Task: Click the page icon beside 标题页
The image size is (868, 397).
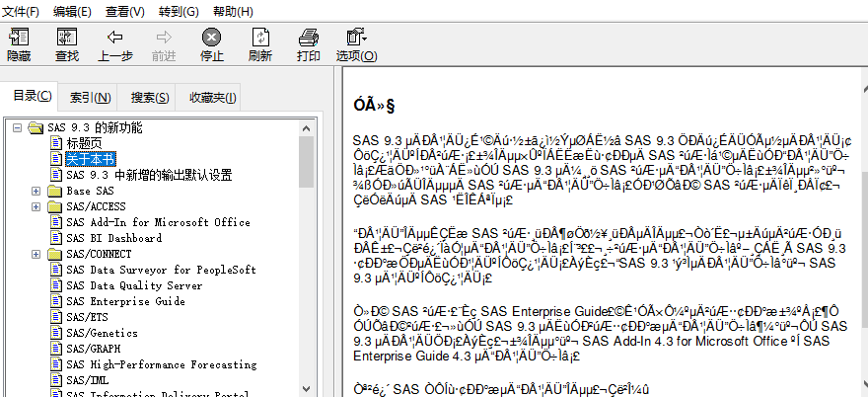Action: click(56, 143)
